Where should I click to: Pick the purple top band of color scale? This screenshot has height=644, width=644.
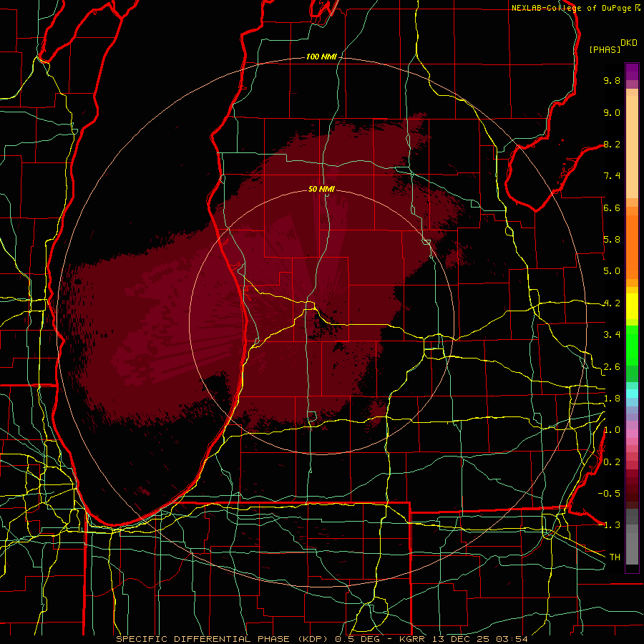click(x=632, y=72)
